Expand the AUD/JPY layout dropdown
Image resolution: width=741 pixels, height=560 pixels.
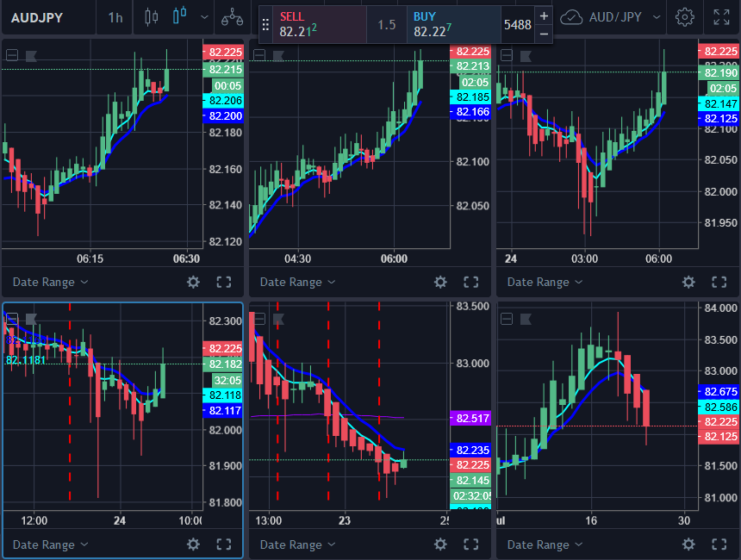coord(657,16)
